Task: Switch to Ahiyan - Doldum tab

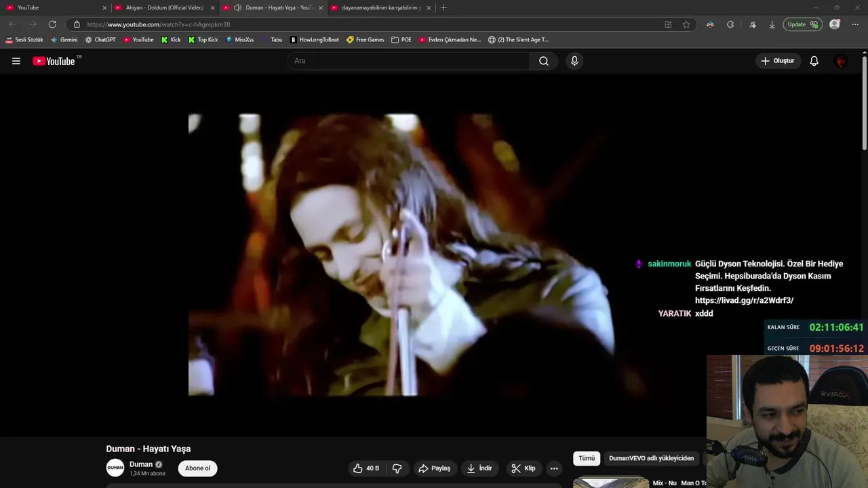Action: (x=165, y=7)
